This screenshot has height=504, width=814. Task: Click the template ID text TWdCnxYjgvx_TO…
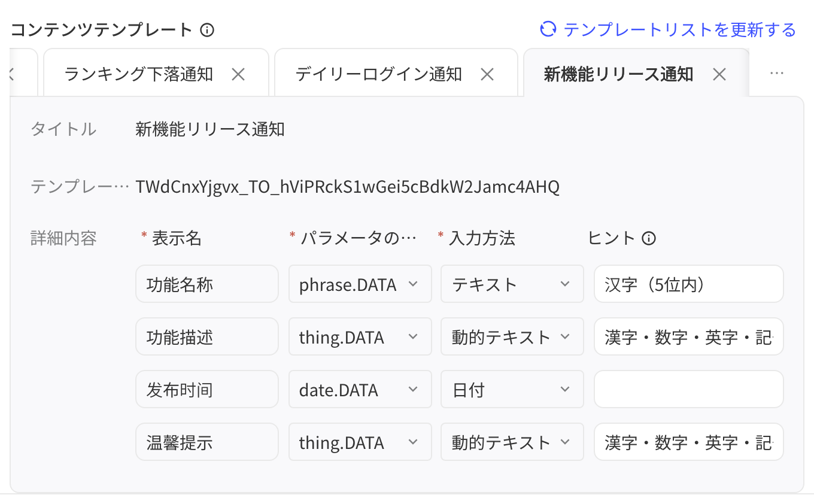348,187
